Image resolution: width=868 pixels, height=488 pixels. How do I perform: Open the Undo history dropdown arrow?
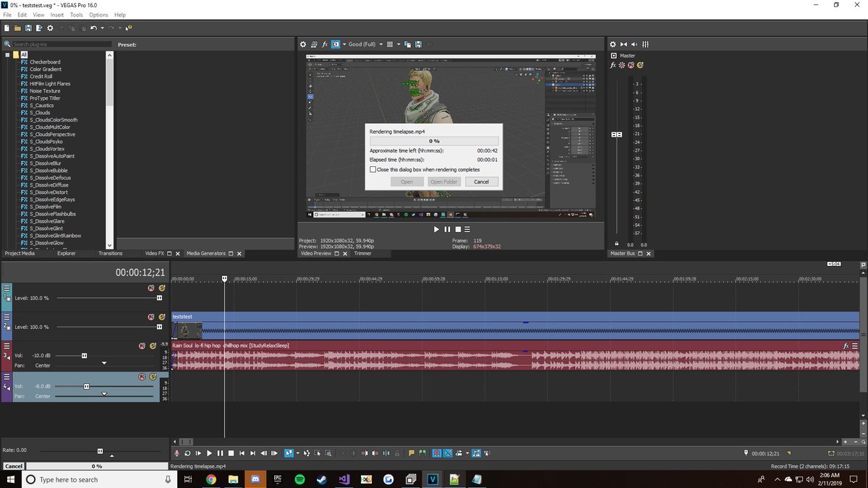(x=101, y=28)
